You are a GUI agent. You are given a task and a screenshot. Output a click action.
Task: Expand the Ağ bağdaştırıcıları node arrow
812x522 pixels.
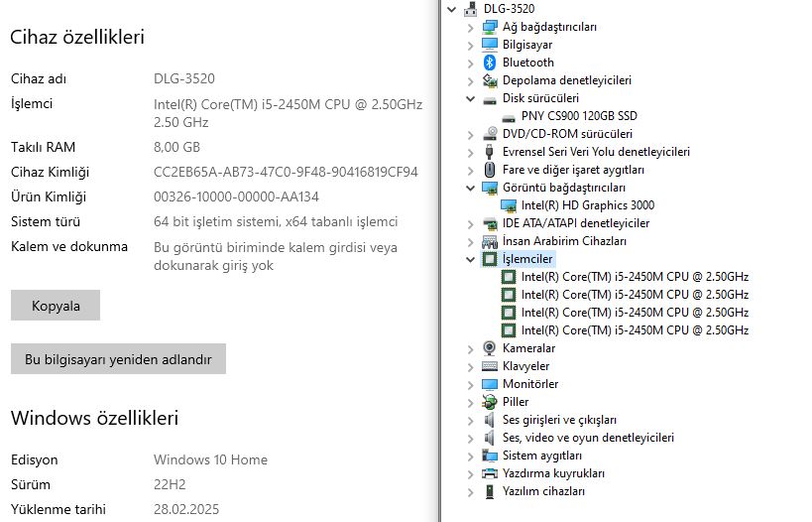pos(470,28)
